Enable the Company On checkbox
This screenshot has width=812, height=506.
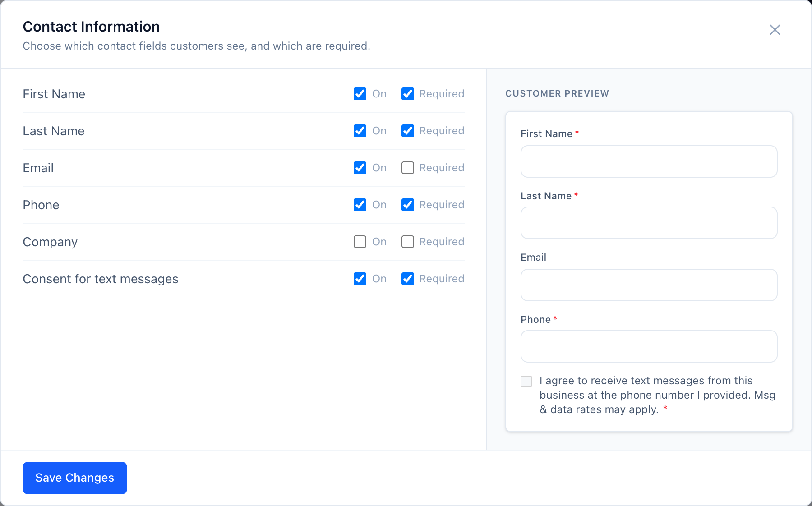(x=360, y=242)
